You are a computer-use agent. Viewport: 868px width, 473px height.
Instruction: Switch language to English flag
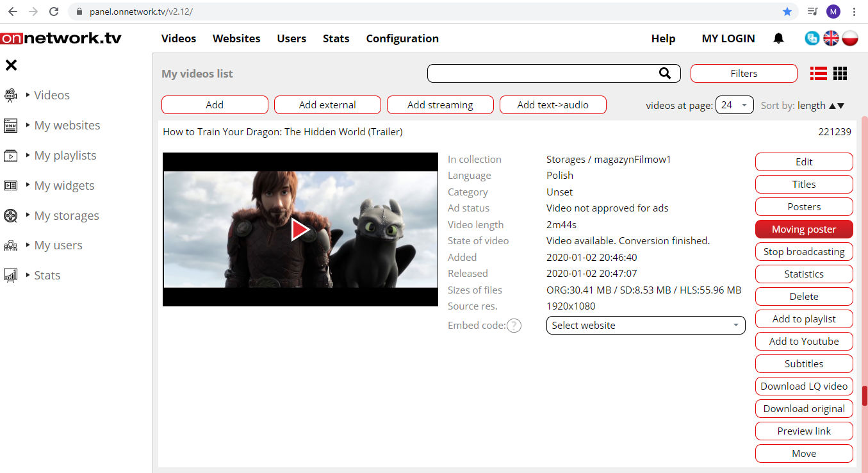(831, 38)
